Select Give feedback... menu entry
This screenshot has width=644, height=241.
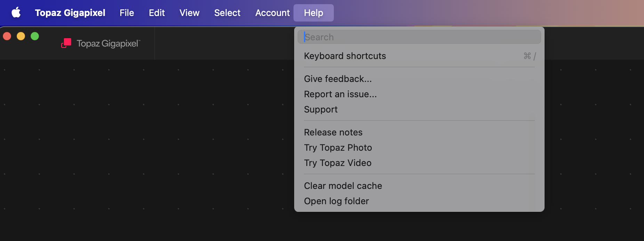338,79
